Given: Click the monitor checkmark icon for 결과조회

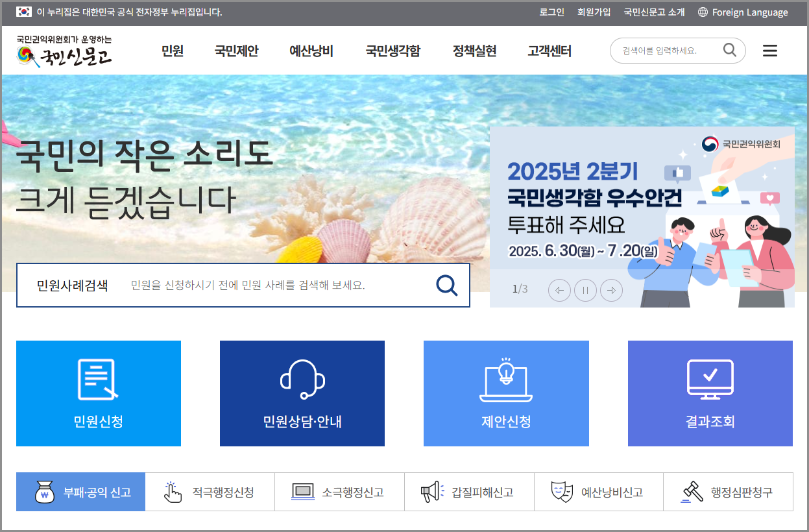Looking at the screenshot, I should coord(710,380).
